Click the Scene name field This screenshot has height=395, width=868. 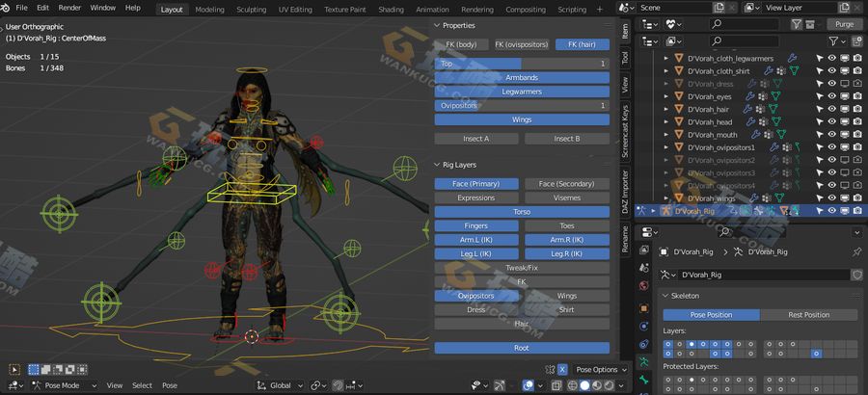[x=674, y=9]
